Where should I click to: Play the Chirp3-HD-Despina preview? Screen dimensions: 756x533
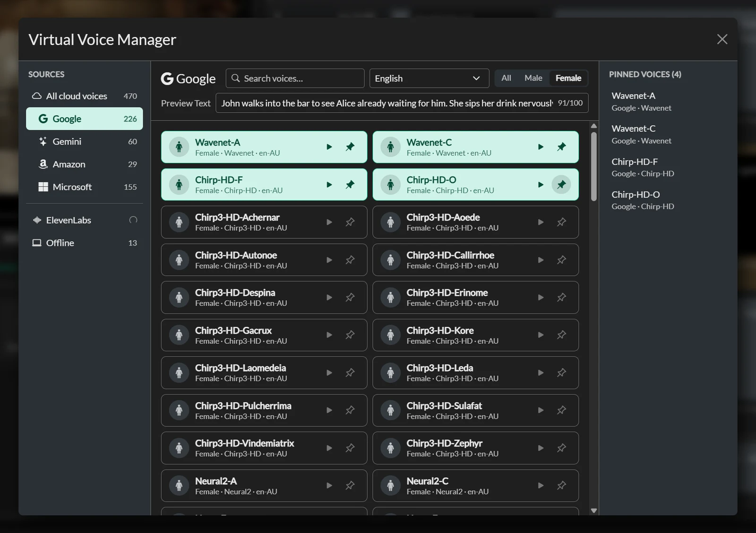329,297
